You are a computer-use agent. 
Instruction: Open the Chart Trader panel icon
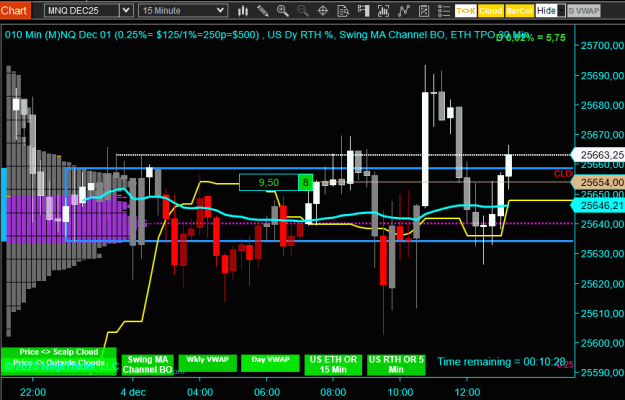(363, 11)
